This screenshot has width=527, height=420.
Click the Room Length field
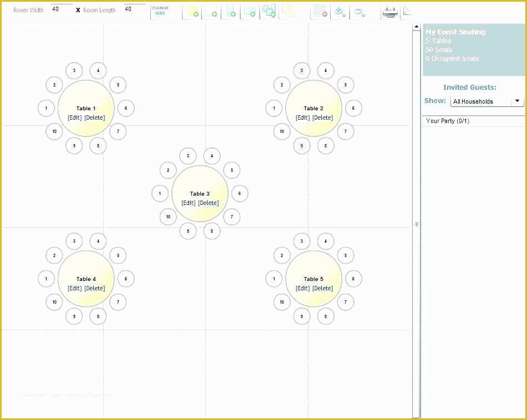134,9
